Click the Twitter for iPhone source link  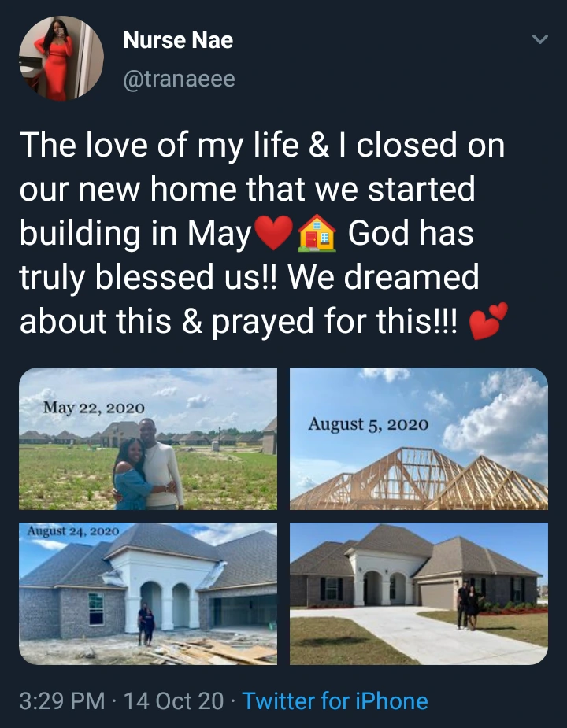335,700
